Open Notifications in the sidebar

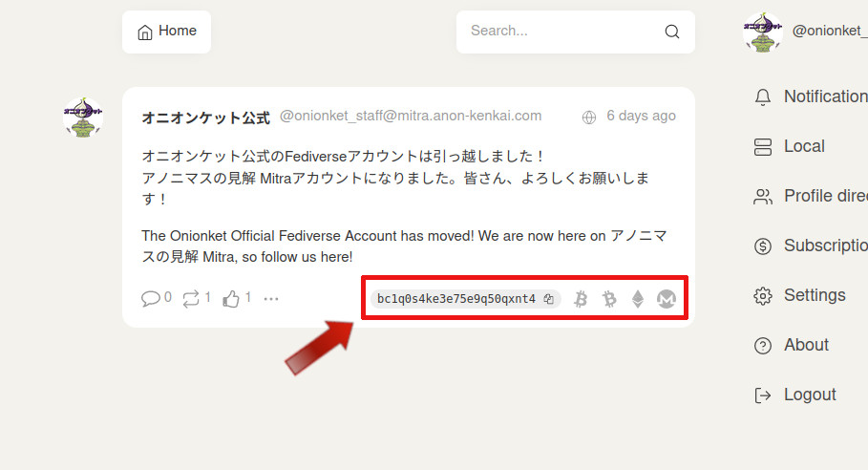click(x=823, y=96)
